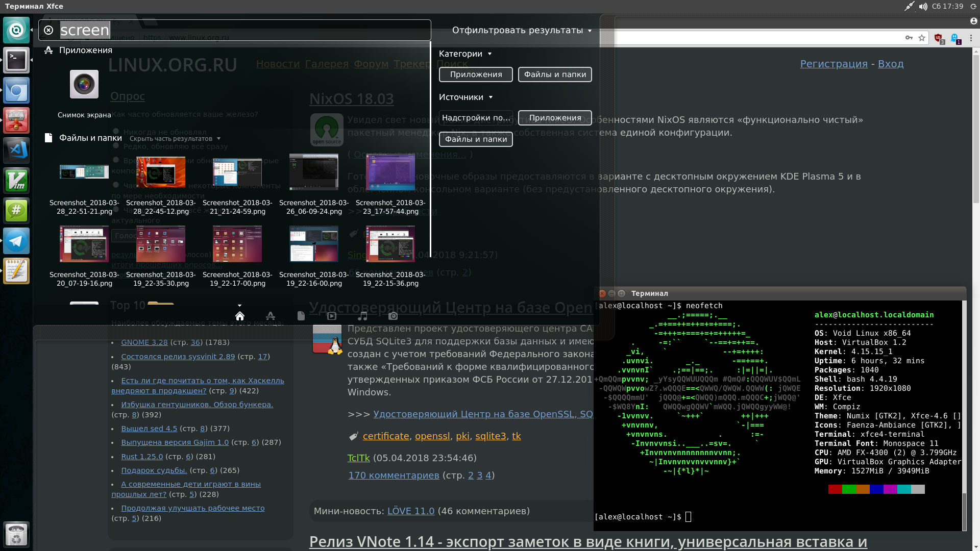Open the browser three-dot menu

pyautogui.click(x=971, y=38)
